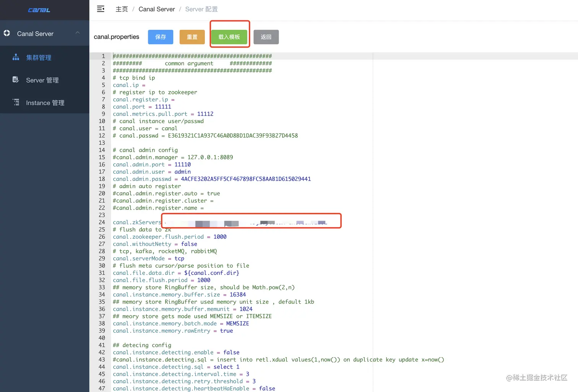Click line 46 detecting.retry.threshold value
The image size is (578, 392).
[254, 381]
